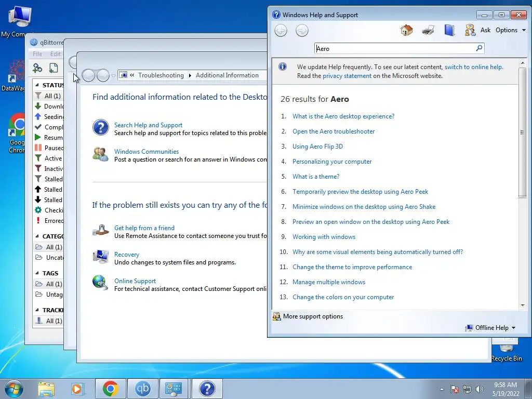Click the add torrent file icon in qBittorrent
Viewport: 532px width, 399px height.
click(x=54, y=68)
